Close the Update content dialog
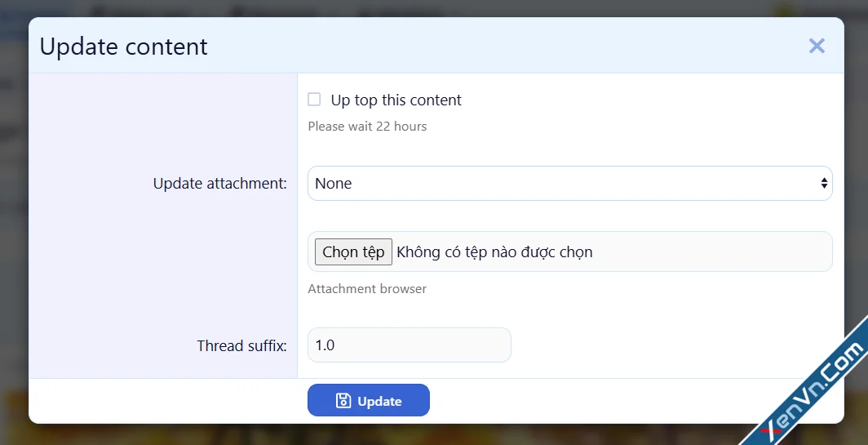868x445 pixels. (x=817, y=46)
